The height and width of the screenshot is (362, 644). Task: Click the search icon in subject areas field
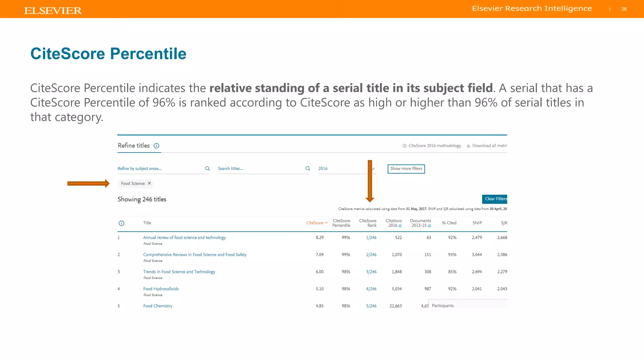point(207,168)
